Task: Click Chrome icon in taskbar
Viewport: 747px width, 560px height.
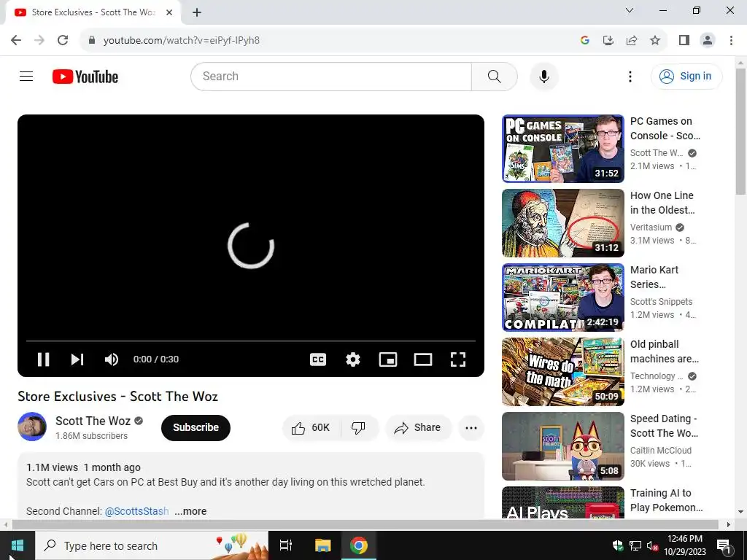Action: [x=359, y=545]
